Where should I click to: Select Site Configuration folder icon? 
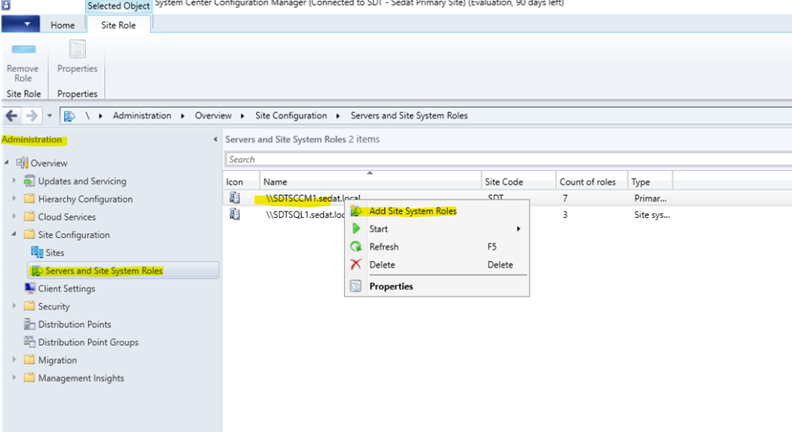(x=29, y=234)
